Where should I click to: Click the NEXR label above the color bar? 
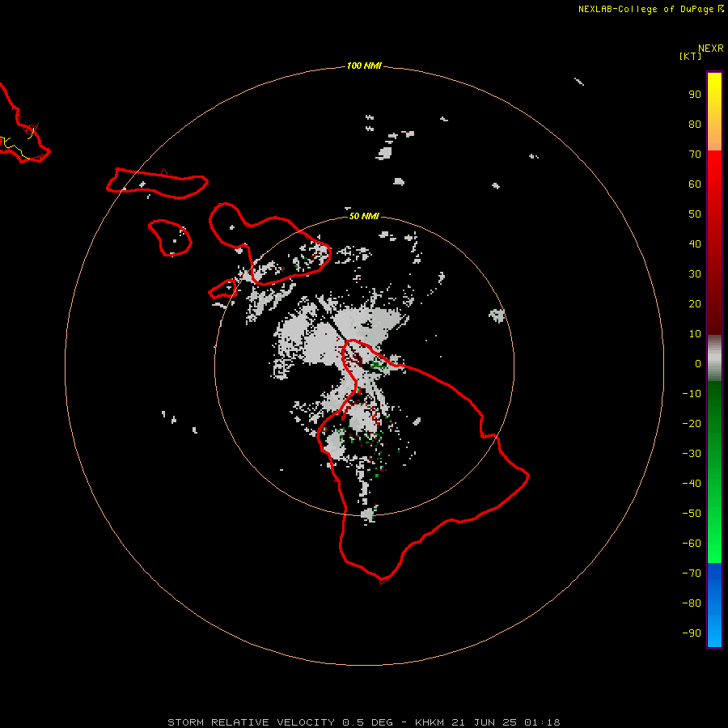(x=710, y=49)
